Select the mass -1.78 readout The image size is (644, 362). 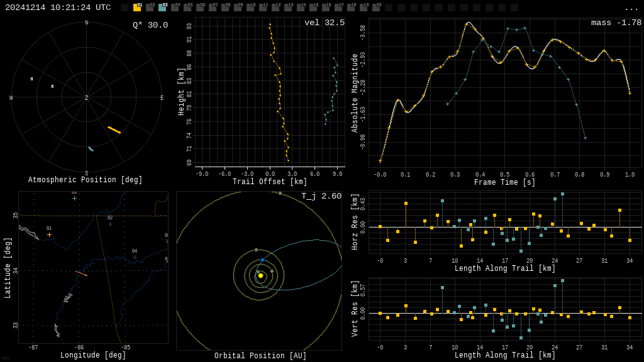616,23
